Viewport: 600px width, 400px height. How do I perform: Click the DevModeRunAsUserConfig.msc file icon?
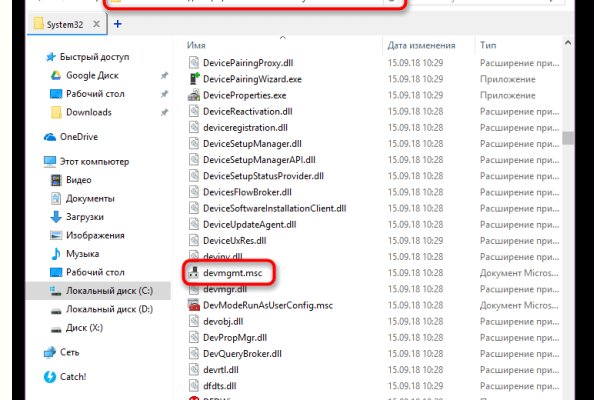195,305
